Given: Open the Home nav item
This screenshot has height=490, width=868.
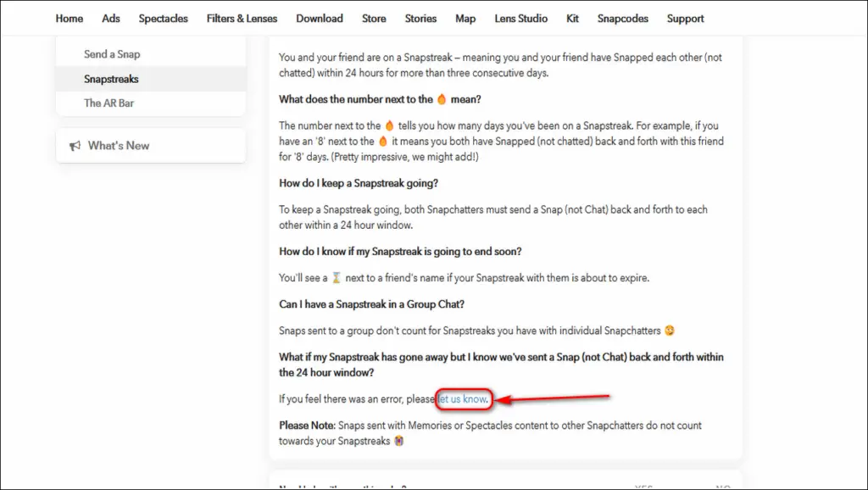Looking at the screenshot, I should tap(70, 19).
